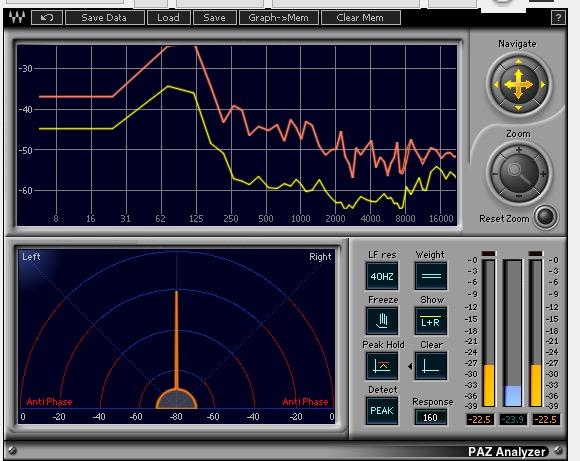Image resolution: width=580 pixels, height=461 pixels.
Task: Click the Load button
Action: pos(169,18)
